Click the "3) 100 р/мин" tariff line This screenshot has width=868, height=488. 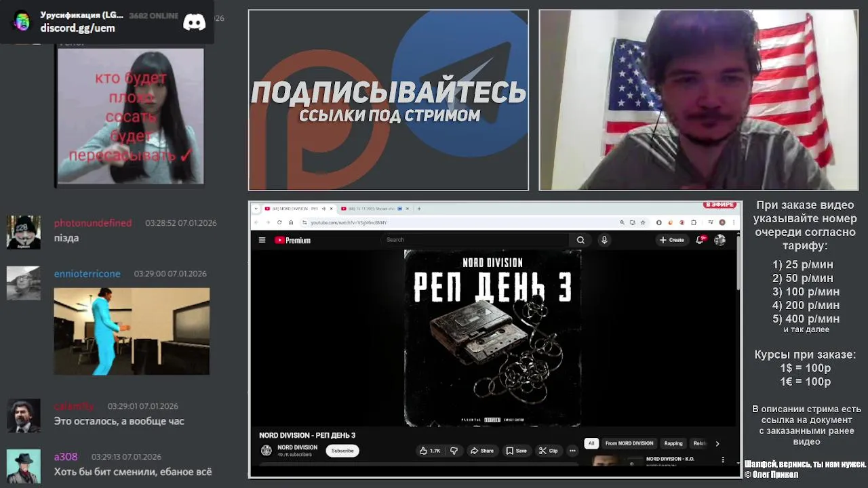click(806, 291)
